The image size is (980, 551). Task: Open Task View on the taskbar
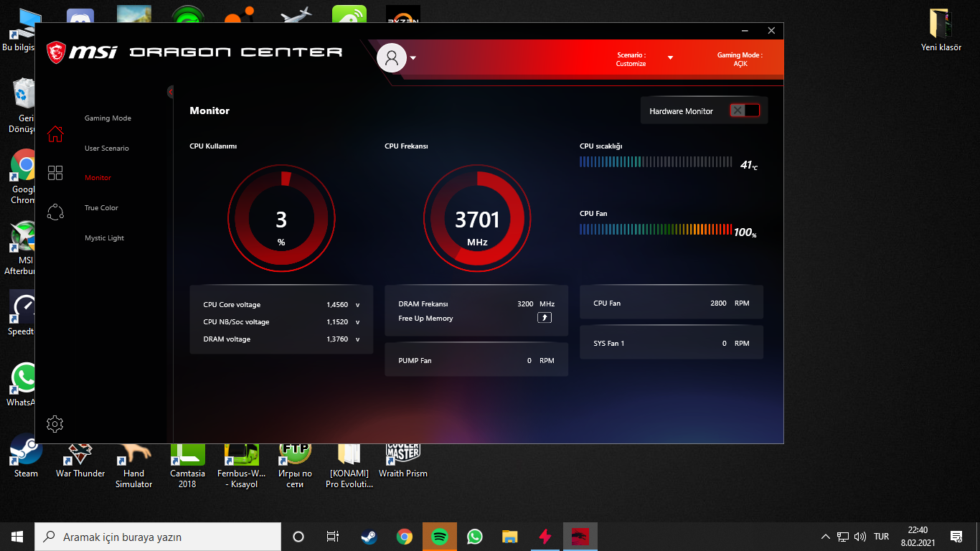[333, 537]
